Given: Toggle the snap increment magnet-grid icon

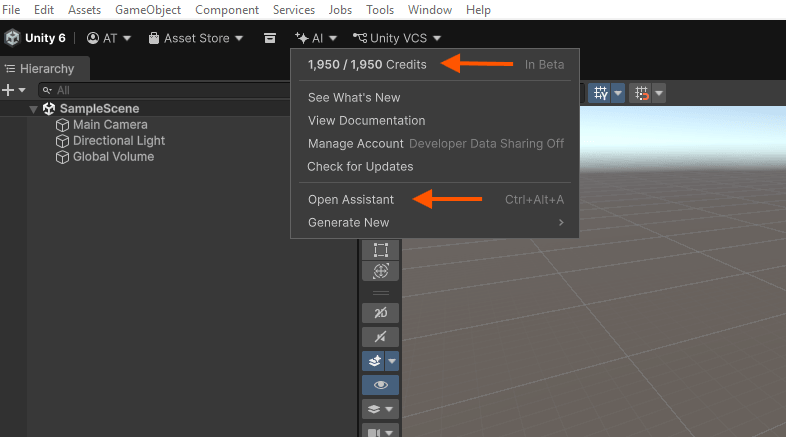Looking at the screenshot, I should point(641,93).
